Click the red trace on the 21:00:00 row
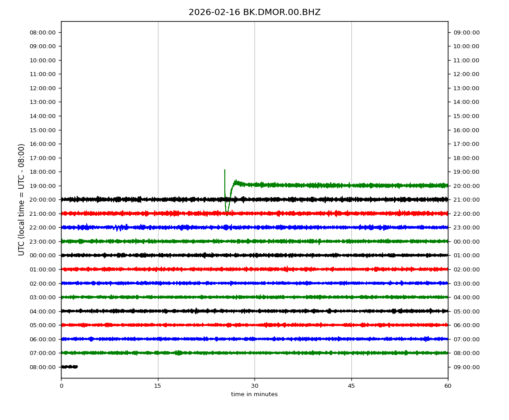 coord(310,214)
